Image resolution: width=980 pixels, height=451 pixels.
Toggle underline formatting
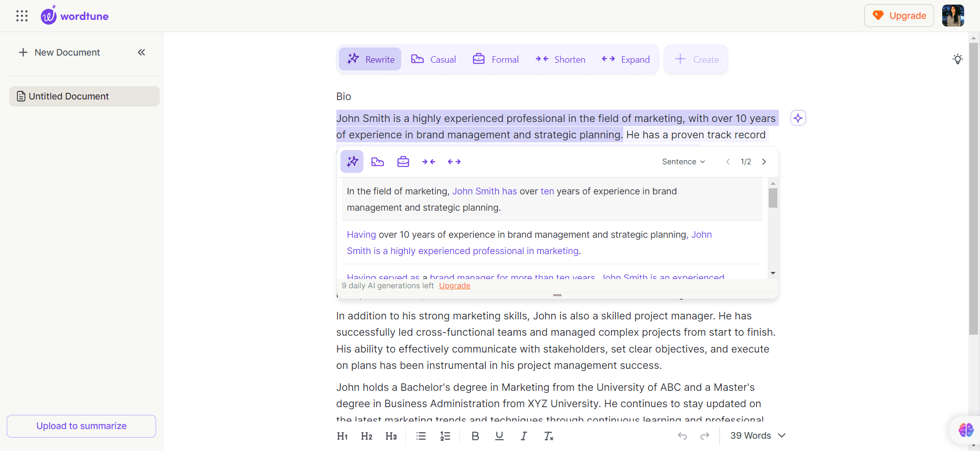pos(499,436)
